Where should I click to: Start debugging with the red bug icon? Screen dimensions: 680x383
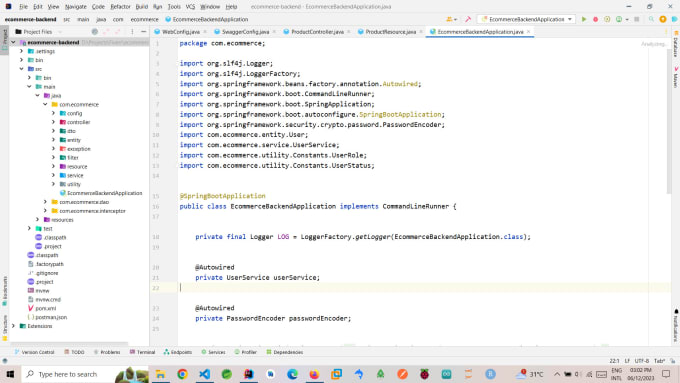pyautogui.click(x=595, y=19)
